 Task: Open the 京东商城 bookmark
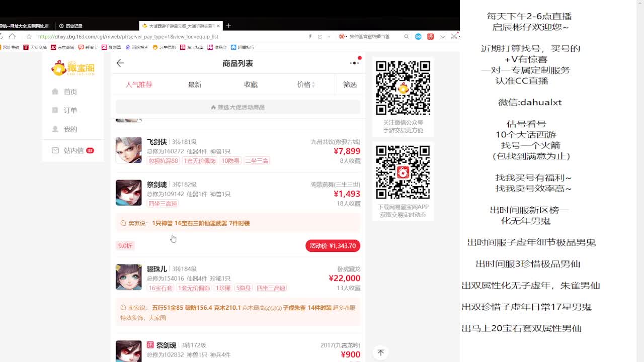coord(62,47)
